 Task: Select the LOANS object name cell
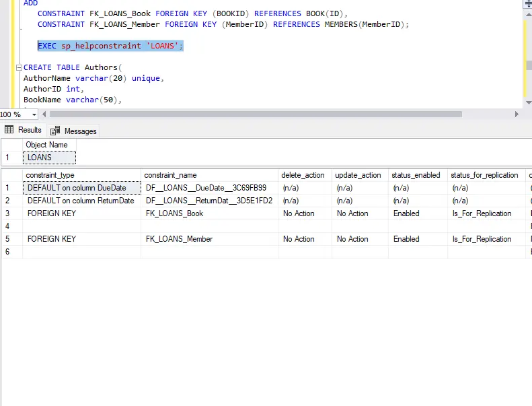[x=50, y=158]
